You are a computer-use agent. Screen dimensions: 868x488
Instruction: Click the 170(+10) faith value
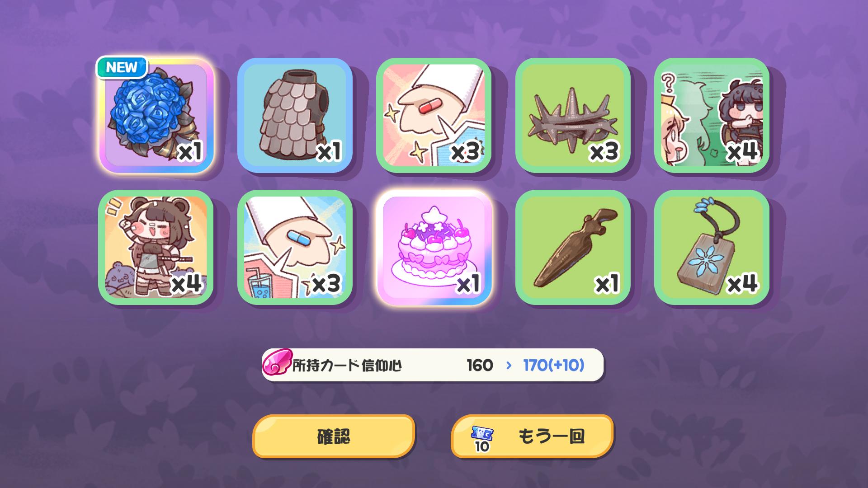pos(554,365)
